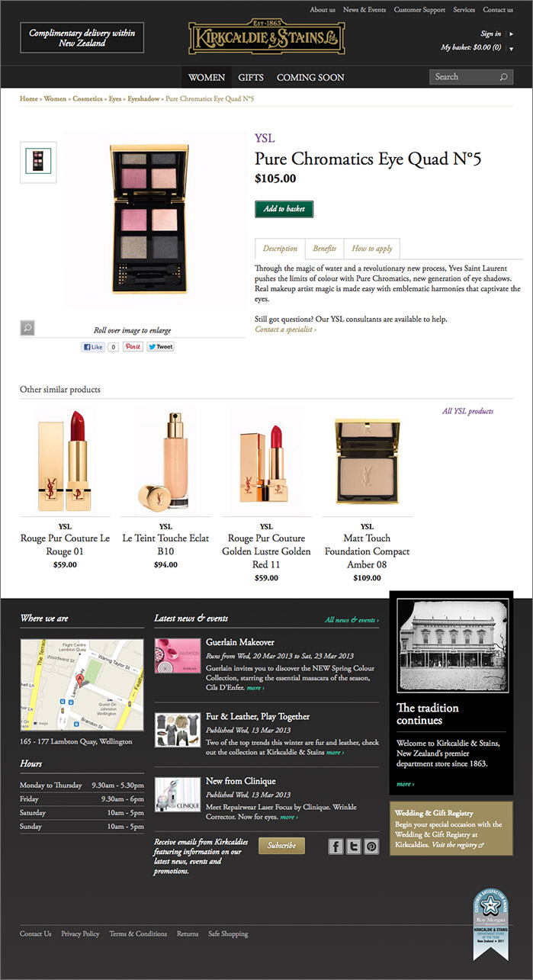
Task: Open All YSL products link
Action: pyautogui.click(x=468, y=412)
